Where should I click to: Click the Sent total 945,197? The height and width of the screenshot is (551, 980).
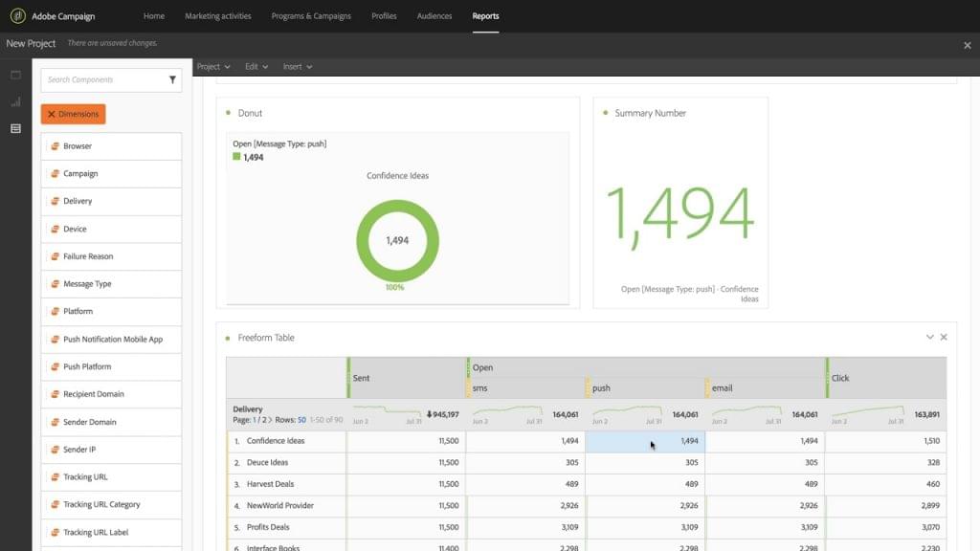[446, 415]
